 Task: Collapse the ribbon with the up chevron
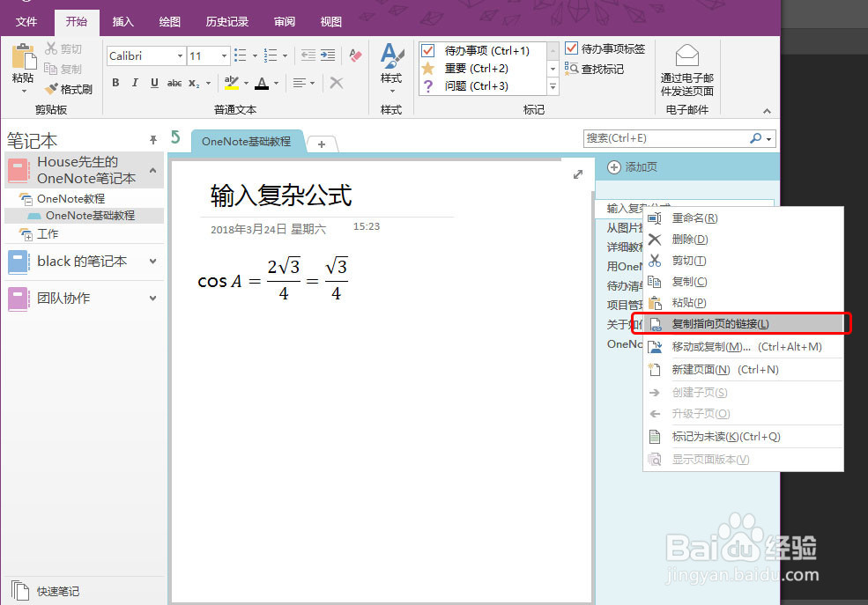767,111
